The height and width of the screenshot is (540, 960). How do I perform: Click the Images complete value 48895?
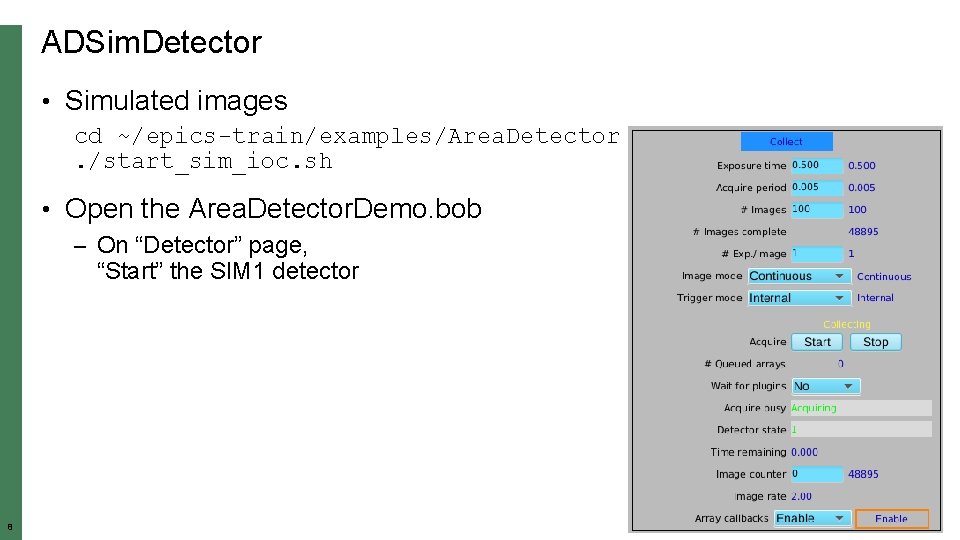(863, 232)
